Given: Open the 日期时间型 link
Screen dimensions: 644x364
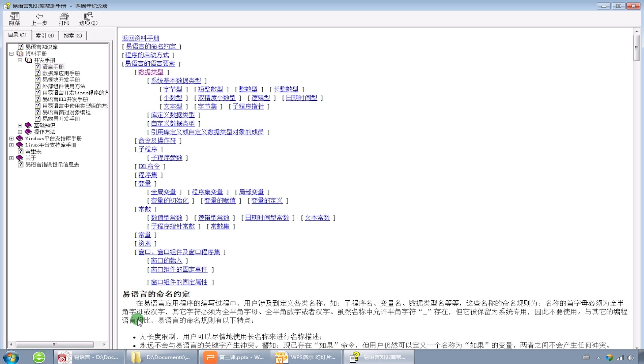Looking at the screenshot, I should coord(302,98).
